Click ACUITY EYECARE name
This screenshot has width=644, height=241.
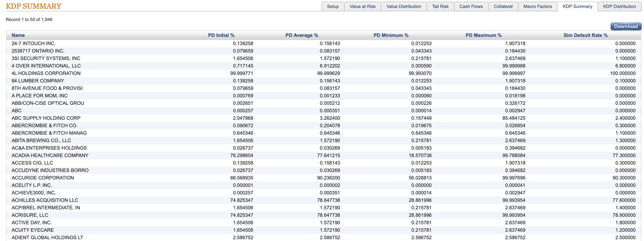coord(33,230)
